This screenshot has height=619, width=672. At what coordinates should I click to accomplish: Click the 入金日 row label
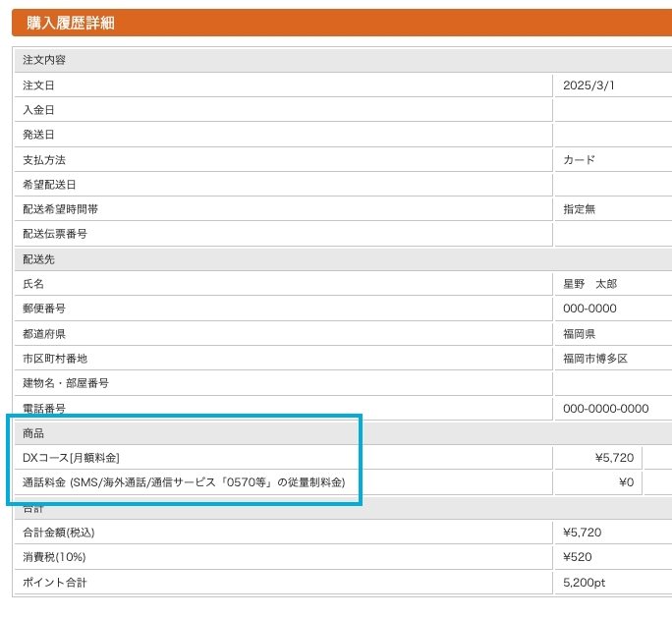click(38, 110)
